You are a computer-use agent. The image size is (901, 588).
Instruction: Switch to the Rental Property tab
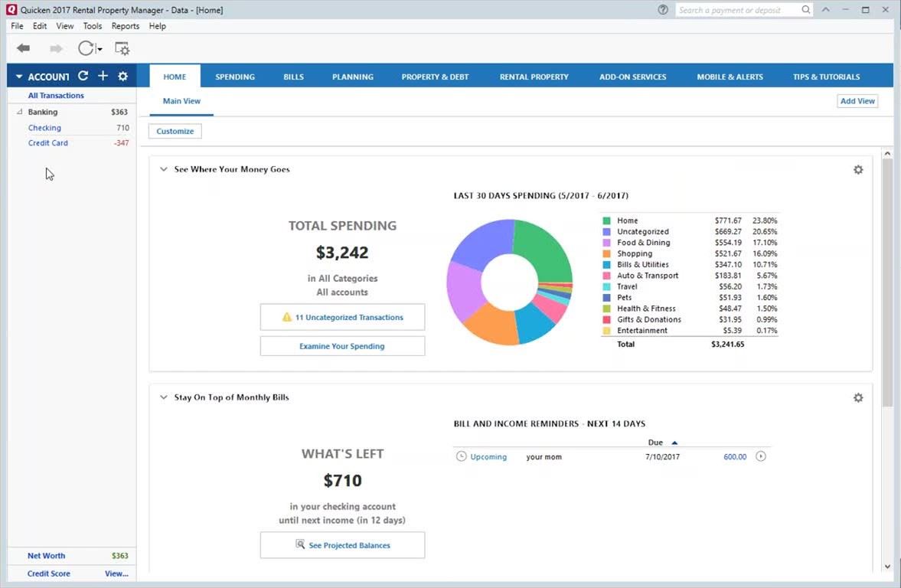[x=534, y=77]
